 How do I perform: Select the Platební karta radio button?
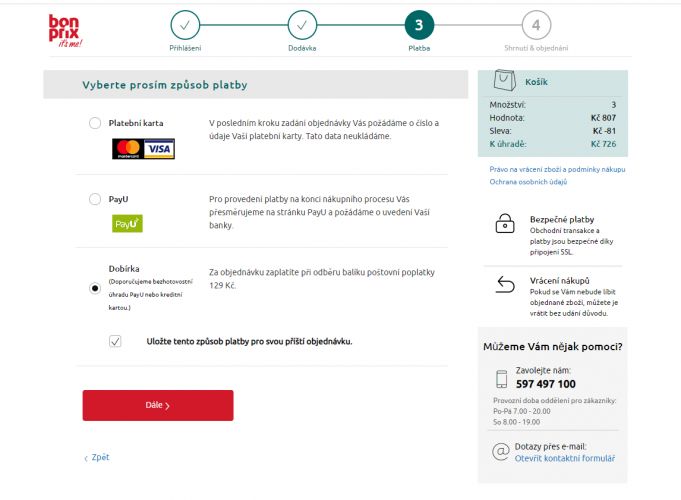pyautogui.click(x=95, y=123)
